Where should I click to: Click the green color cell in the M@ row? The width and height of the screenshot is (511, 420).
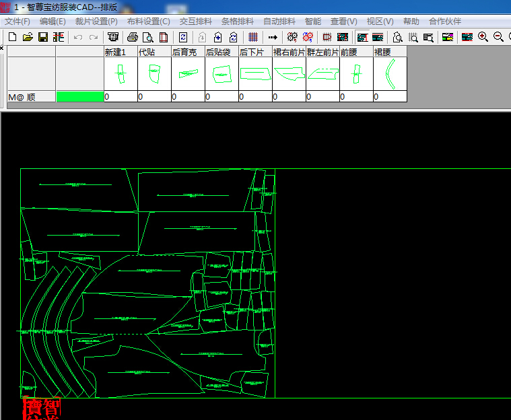pyautogui.click(x=80, y=97)
